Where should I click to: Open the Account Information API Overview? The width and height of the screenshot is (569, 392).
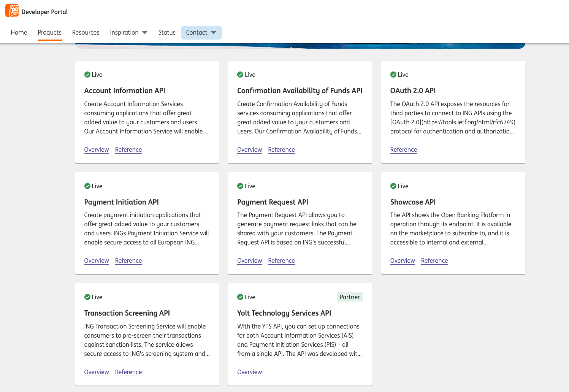click(96, 149)
